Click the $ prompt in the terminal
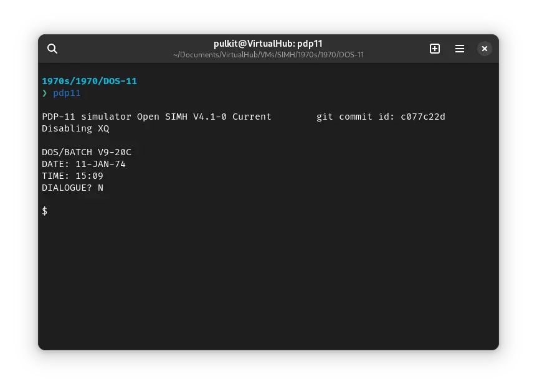The height and width of the screenshot is (392, 537). coord(45,211)
